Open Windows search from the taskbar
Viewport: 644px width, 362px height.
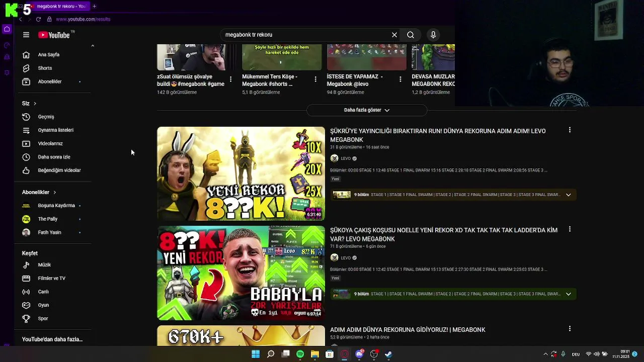(x=271, y=354)
